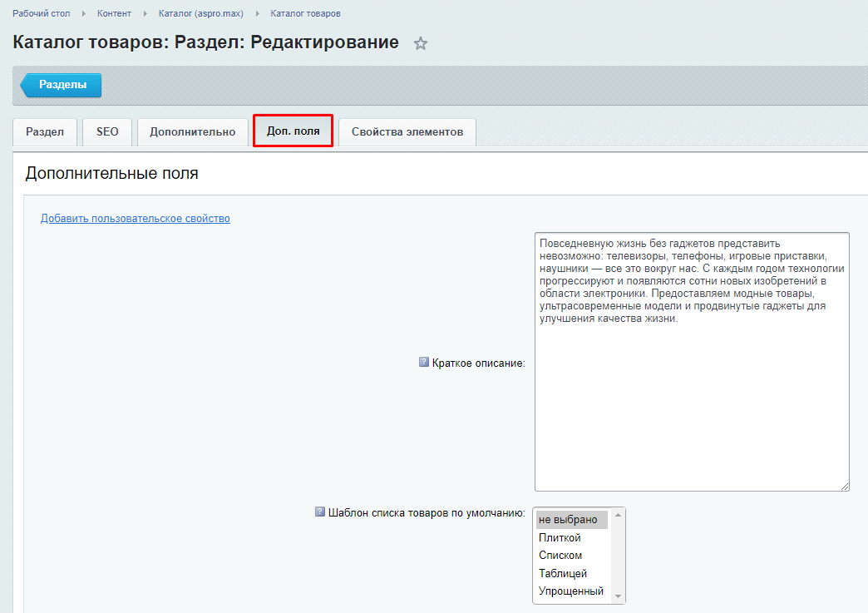Viewport: 868px width, 613px height.
Task: Open Рабочий стол breadcrumb
Action: coord(42,13)
